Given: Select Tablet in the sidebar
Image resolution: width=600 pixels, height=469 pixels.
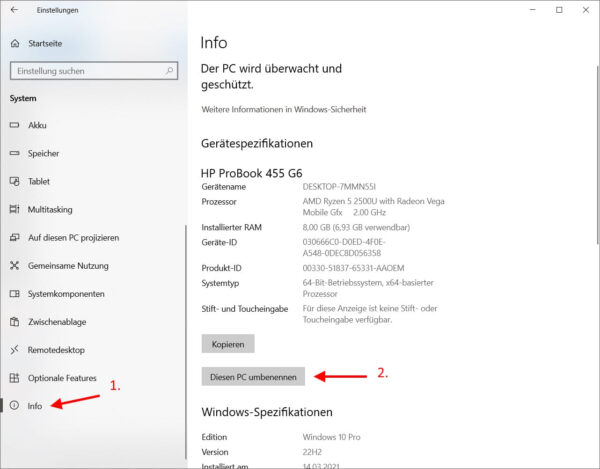Looking at the screenshot, I should pyautogui.click(x=39, y=181).
